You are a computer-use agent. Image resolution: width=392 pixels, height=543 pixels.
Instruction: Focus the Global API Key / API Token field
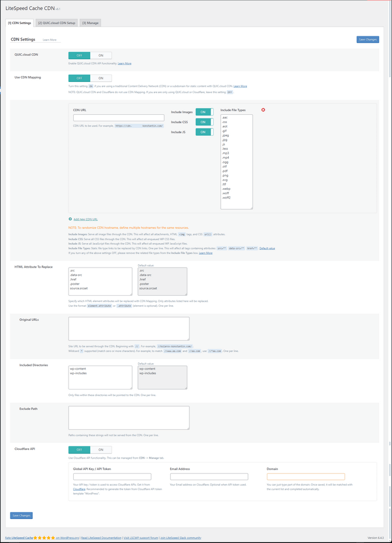point(112,477)
